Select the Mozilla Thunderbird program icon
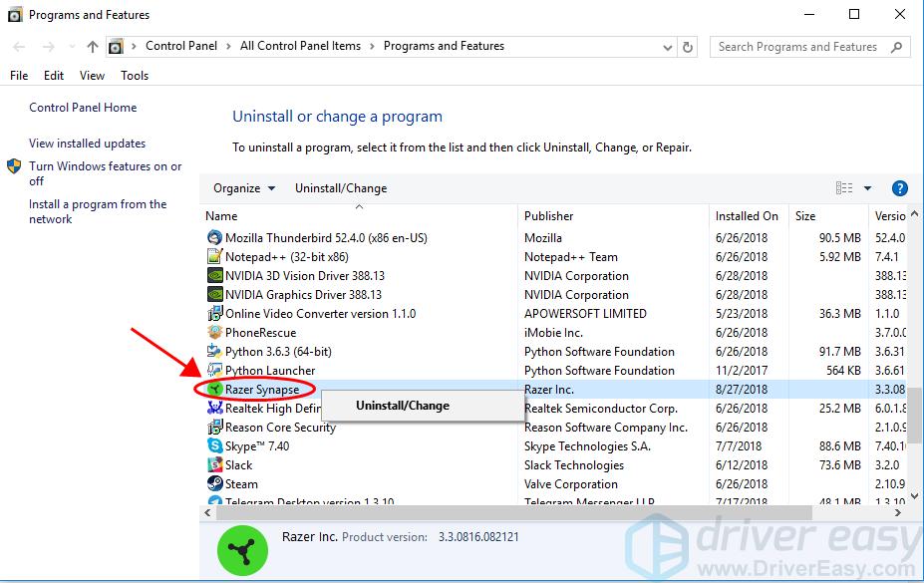 click(x=212, y=237)
